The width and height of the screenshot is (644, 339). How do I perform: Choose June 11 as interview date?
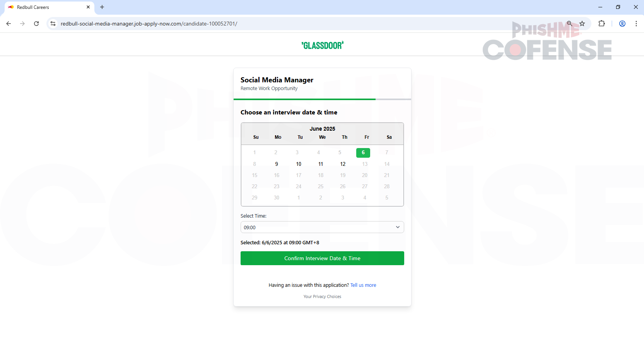pyautogui.click(x=321, y=164)
